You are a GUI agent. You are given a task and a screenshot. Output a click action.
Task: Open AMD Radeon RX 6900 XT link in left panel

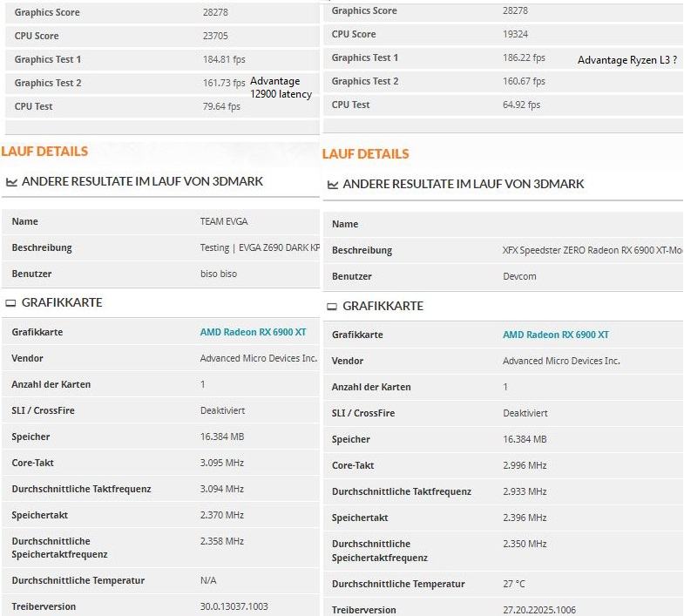click(253, 332)
